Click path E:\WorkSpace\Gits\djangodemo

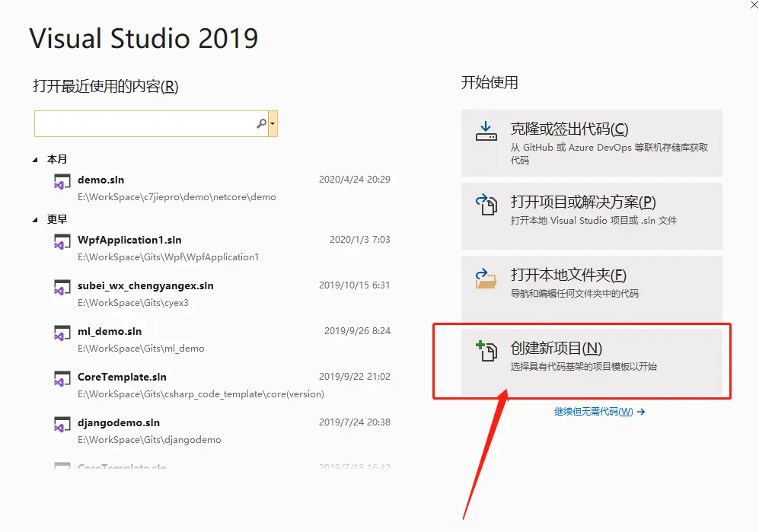[x=149, y=440]
